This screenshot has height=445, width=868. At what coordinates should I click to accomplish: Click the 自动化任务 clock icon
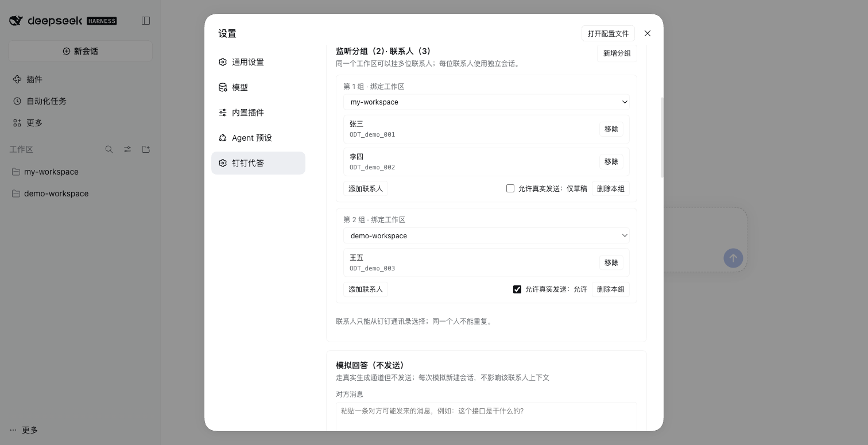(x=17, y=101)
